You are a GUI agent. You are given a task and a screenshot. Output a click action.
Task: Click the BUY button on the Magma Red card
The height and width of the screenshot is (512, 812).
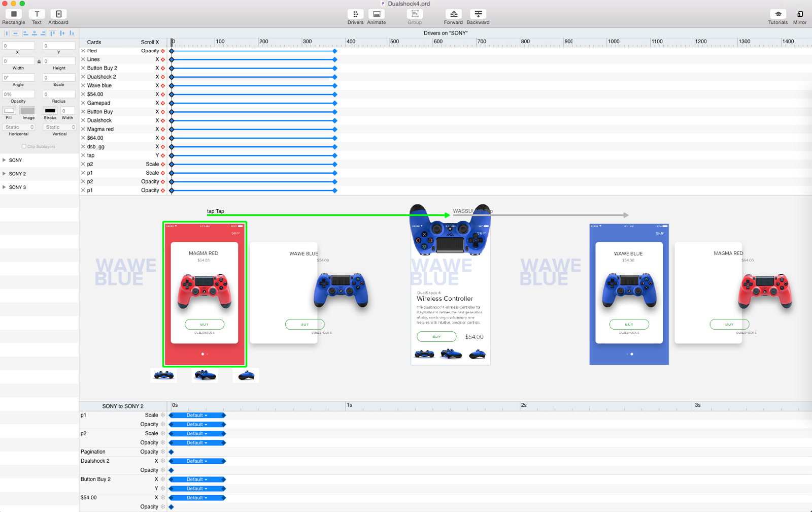click(x=204, y=324)
